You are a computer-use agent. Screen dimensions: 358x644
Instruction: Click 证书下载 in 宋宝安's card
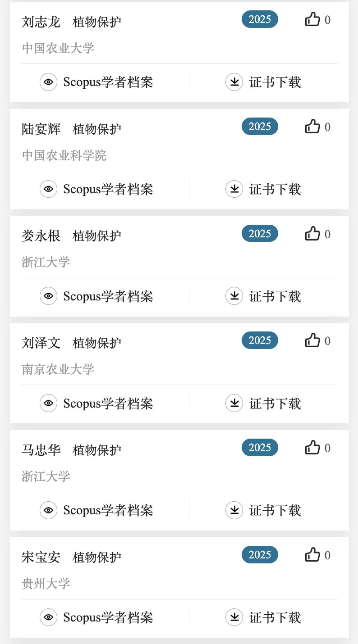coord(275,617)
